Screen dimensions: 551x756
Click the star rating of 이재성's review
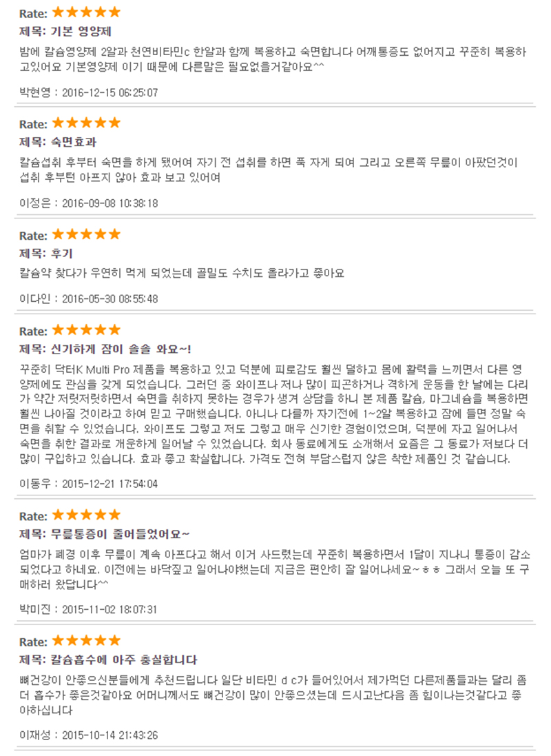pos(86,641)
